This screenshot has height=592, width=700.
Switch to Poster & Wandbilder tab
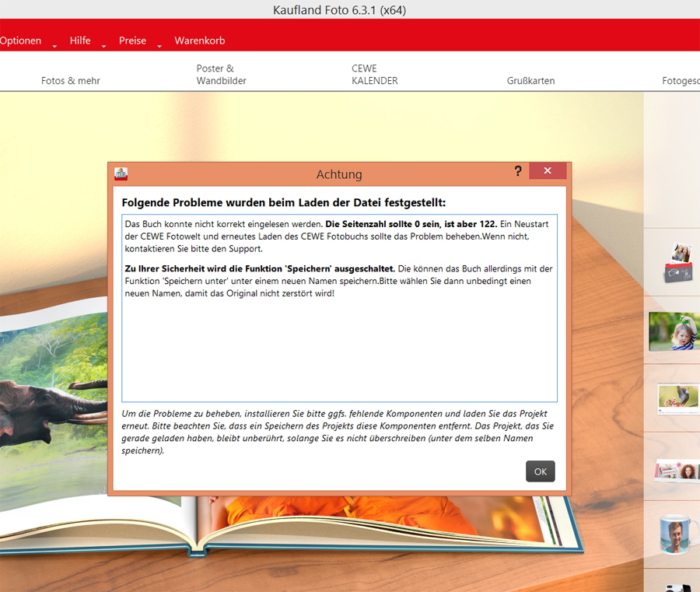click(222, 75)
